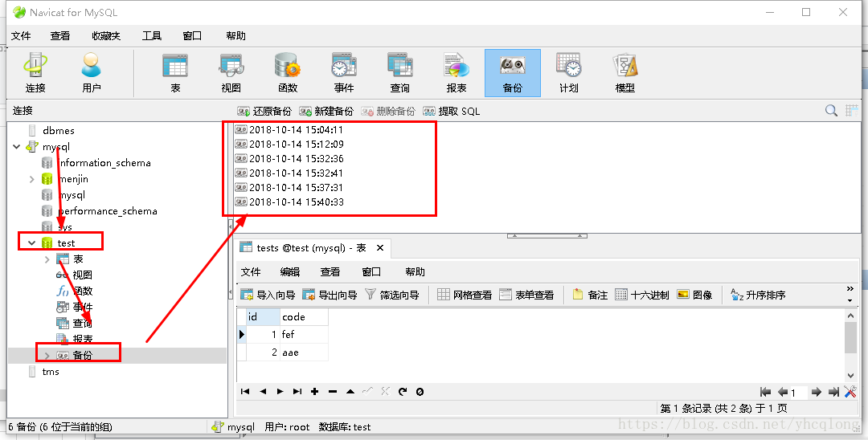Open the 计划 (Schedule) toolbar button
The width and height of the screenshot is (868, 440).
568,72
